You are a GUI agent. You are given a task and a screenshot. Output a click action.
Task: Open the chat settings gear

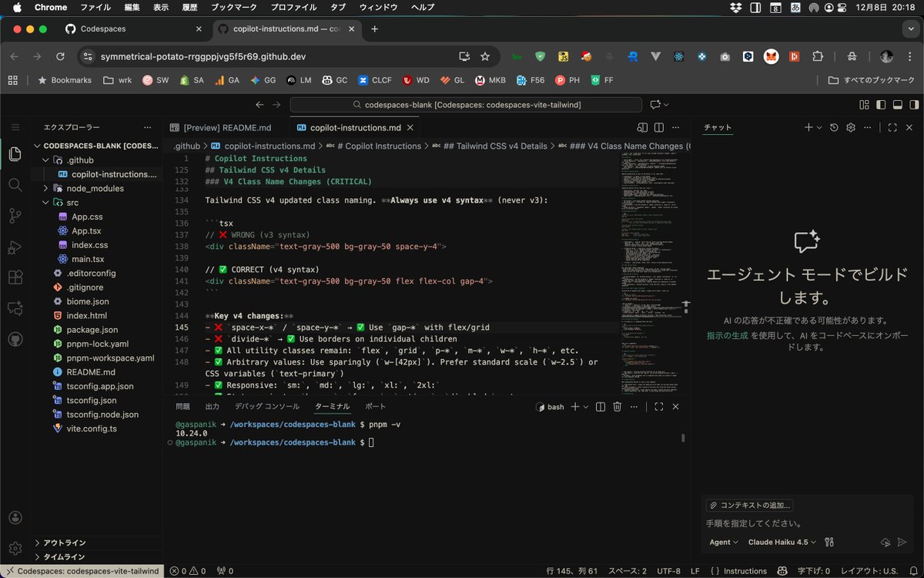click(851, 127)
